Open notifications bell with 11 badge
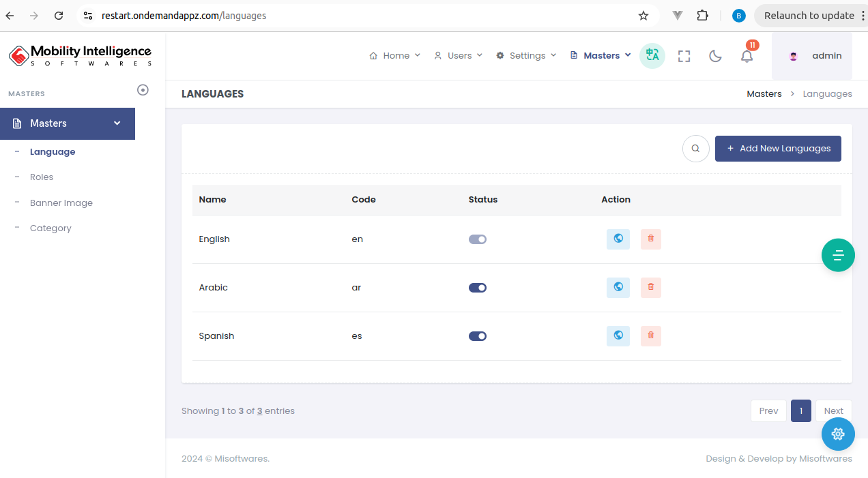Screen dimensions: 868x478 coord(747,56)
